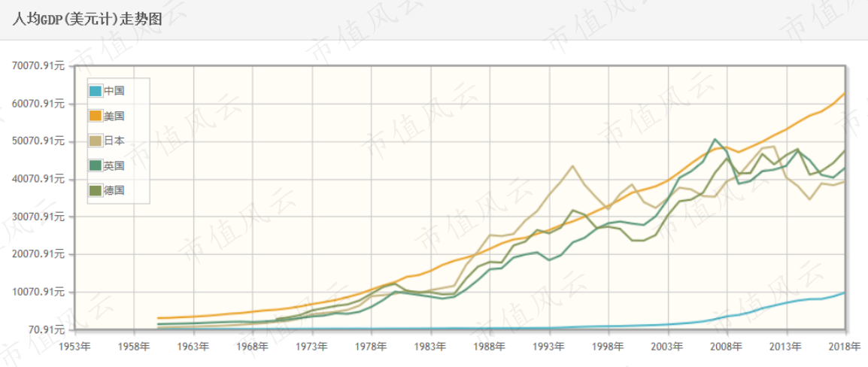Viewport: 868px width, 367px height.
Task: Select the 1978年 x-axis label
Action: (x=372, y=347)
